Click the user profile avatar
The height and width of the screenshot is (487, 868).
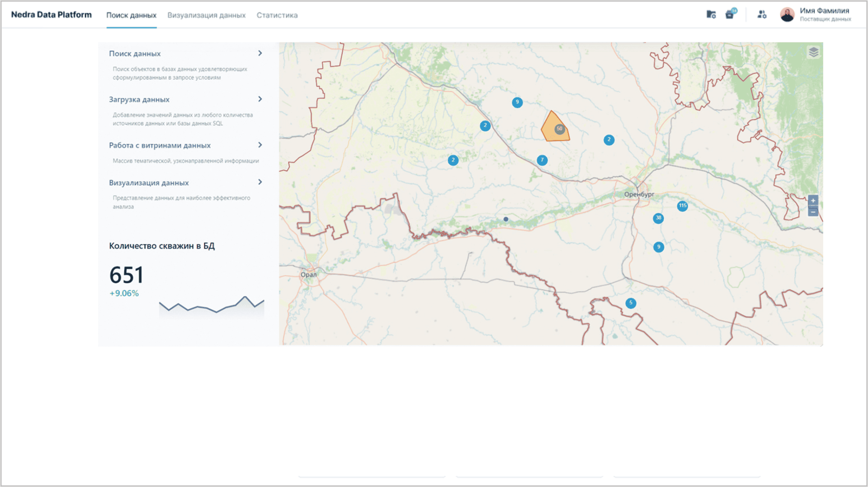(x=787, y=14)
